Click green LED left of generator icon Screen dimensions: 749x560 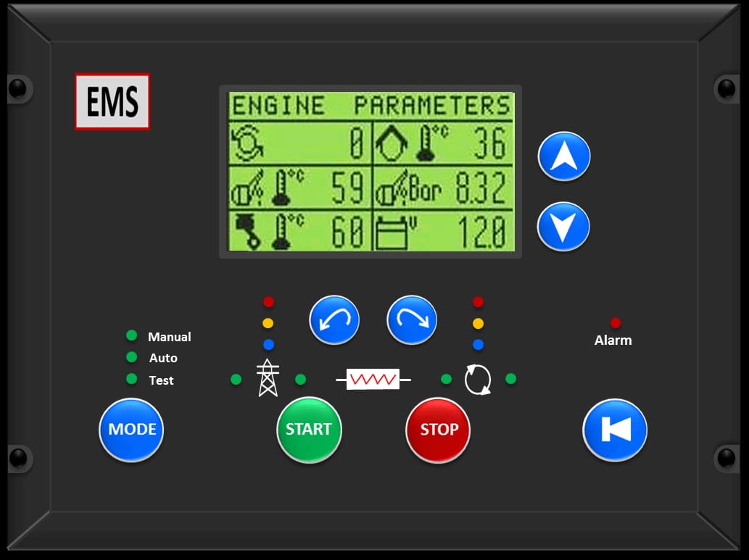(446, 379)
